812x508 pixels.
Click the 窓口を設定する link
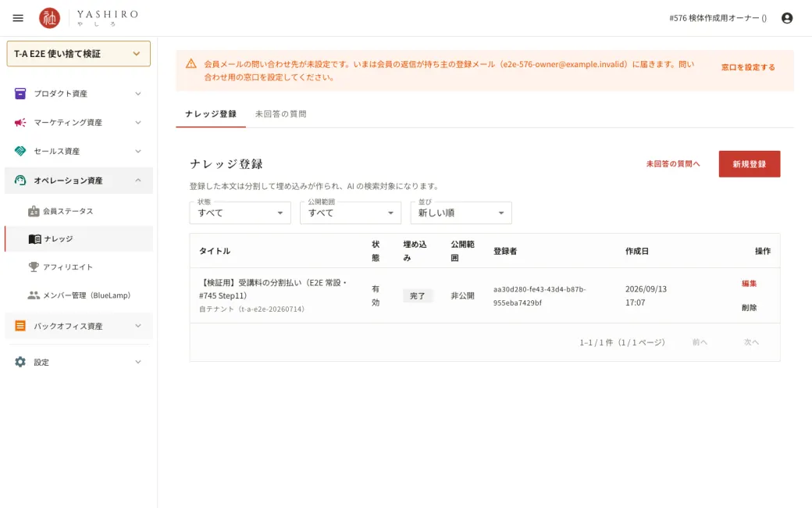(x=748, y=67)
